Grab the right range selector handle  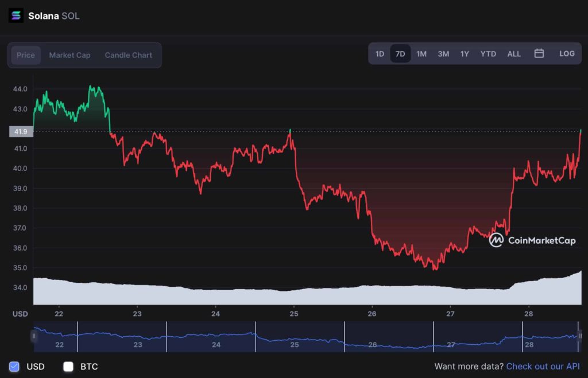click(579, 336)
